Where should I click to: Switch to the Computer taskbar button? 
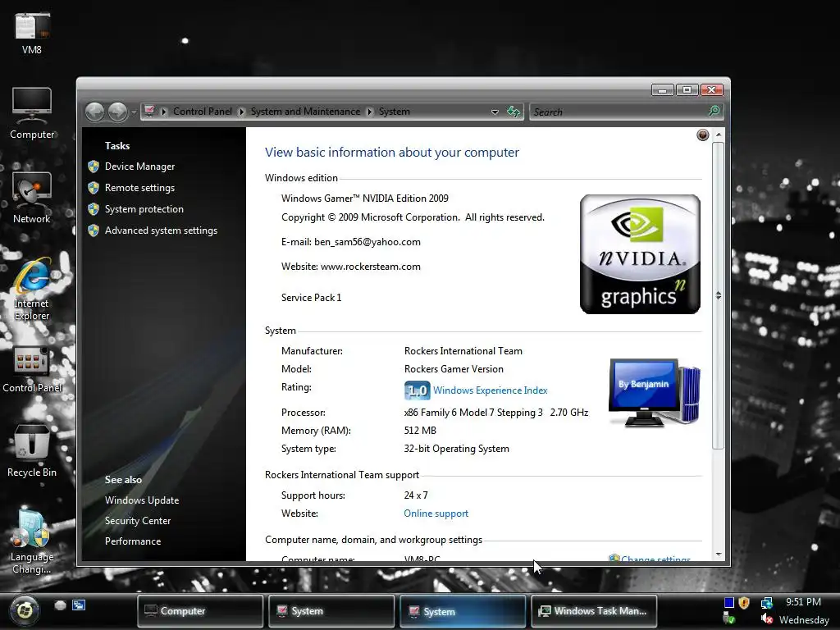tap(200, 611)
